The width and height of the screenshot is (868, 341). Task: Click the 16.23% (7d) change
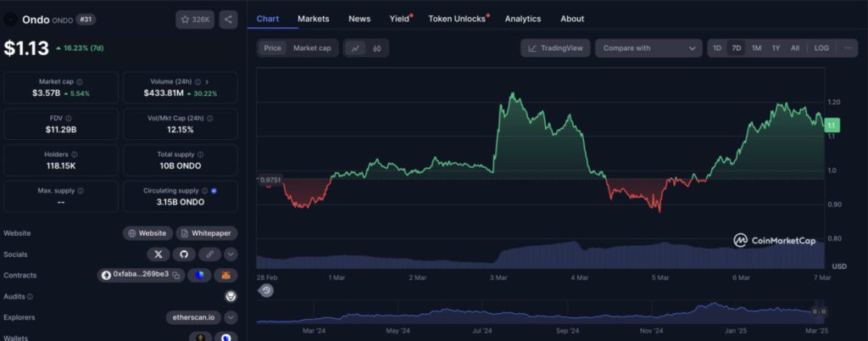click(x=80, y=48)
